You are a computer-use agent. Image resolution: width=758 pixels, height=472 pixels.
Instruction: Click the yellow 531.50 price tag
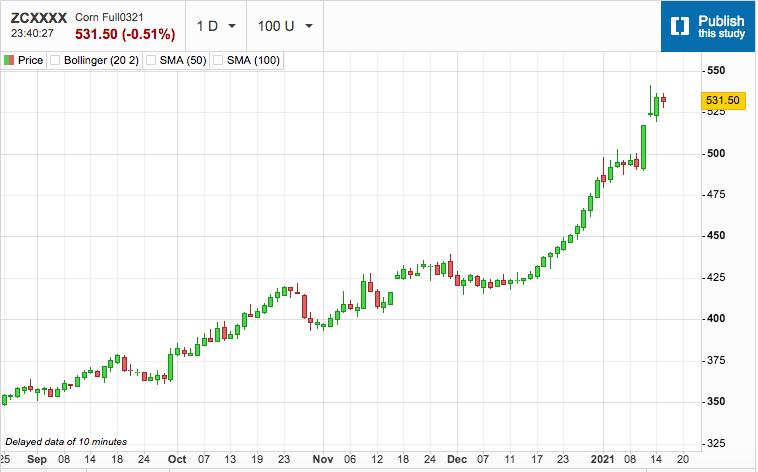723,101
